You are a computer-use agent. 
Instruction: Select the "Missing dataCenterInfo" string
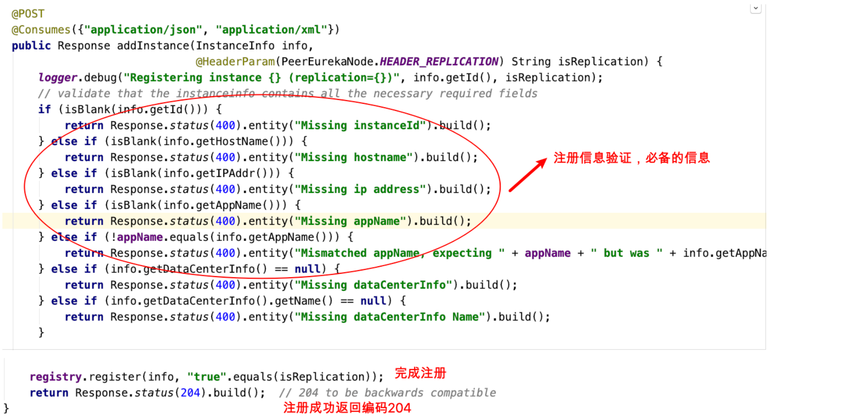point(374,285)
